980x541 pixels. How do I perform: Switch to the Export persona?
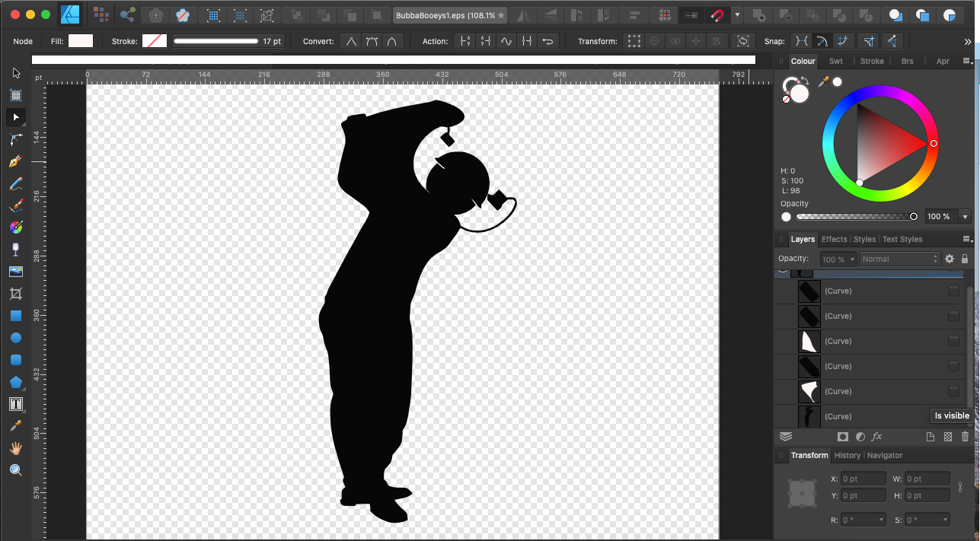click(127, 14)
